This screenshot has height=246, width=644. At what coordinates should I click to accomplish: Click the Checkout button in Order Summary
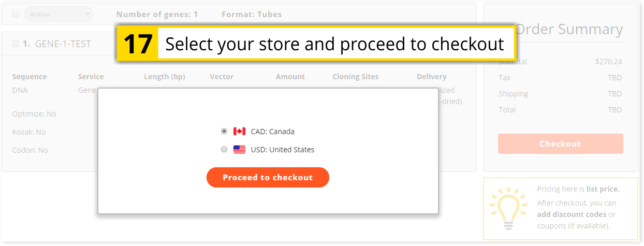[560, 143]
